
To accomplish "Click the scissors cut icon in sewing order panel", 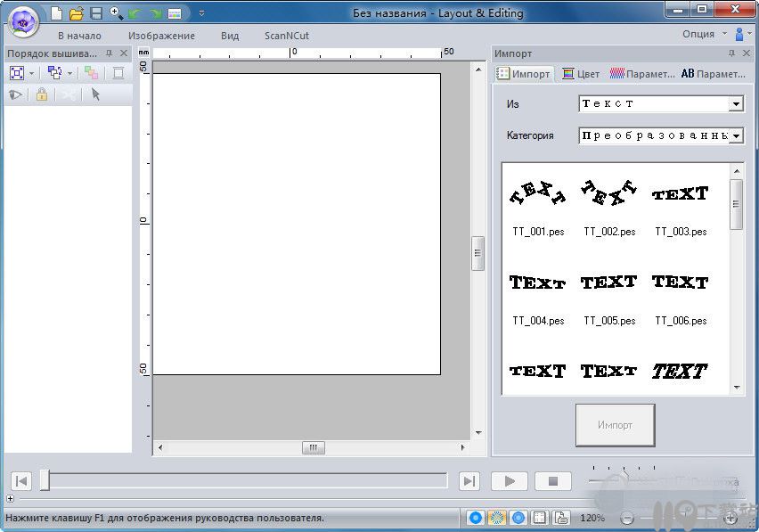I will tap(69, 94).
